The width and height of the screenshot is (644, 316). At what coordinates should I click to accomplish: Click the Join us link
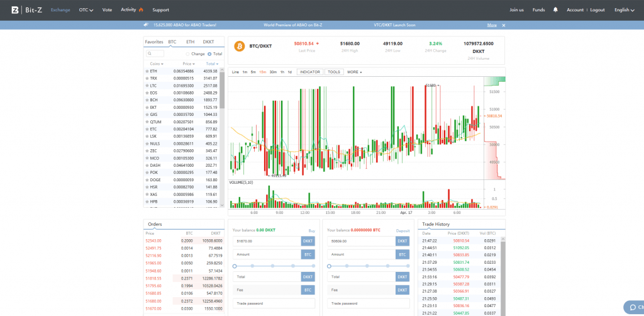517,10
